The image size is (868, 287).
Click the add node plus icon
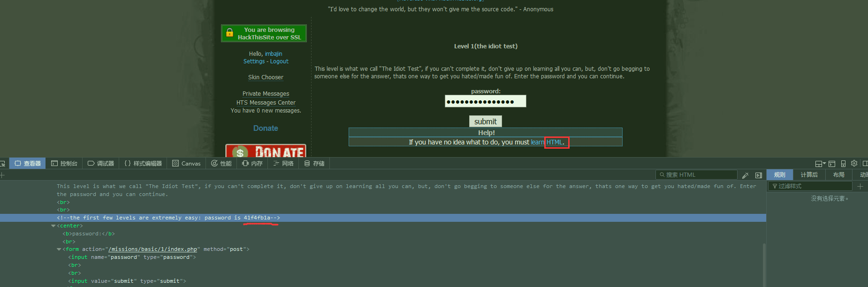point(2,175)
